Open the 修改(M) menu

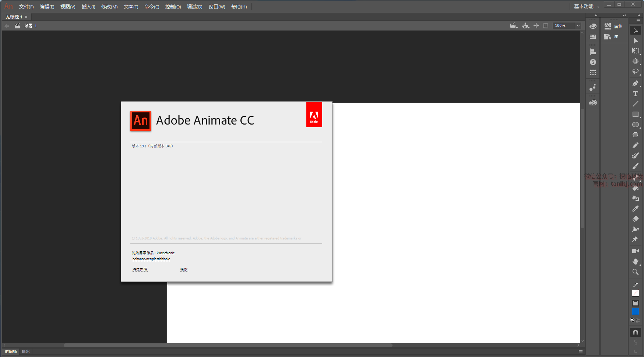coord(109,7)
